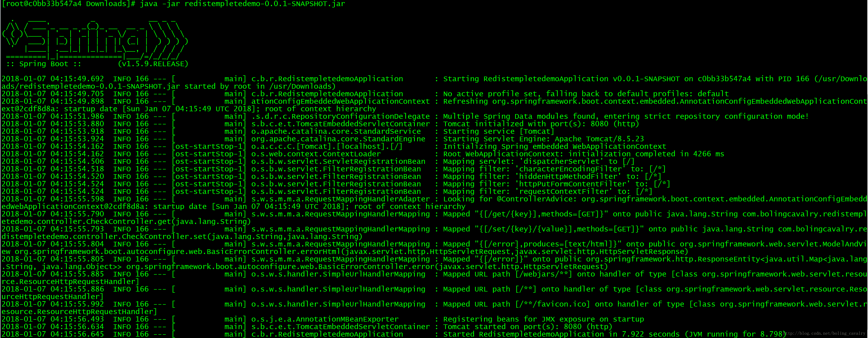Click 'Initializing Spring embedded WebApplicationContext' message
Screen dimensions: 868x338
(555, 146)
